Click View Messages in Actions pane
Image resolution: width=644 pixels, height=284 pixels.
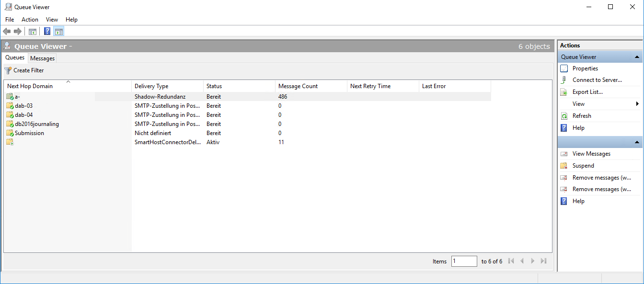click(591, 154)
